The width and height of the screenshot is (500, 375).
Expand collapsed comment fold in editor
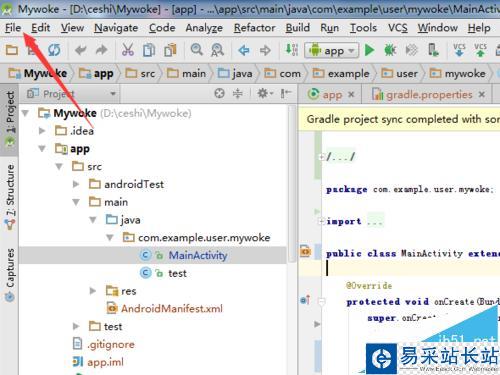pos(321,156)
